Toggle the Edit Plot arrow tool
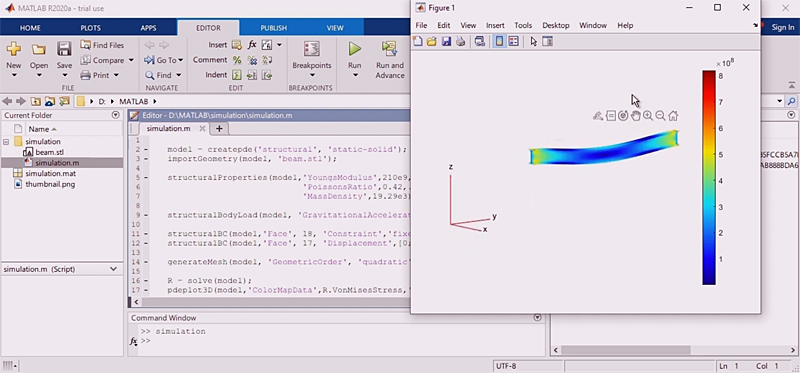 [534, 42]
